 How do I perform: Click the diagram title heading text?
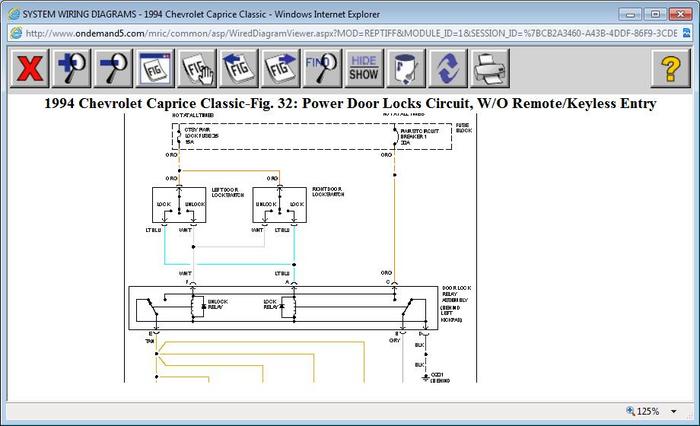(x=350, y=103)
